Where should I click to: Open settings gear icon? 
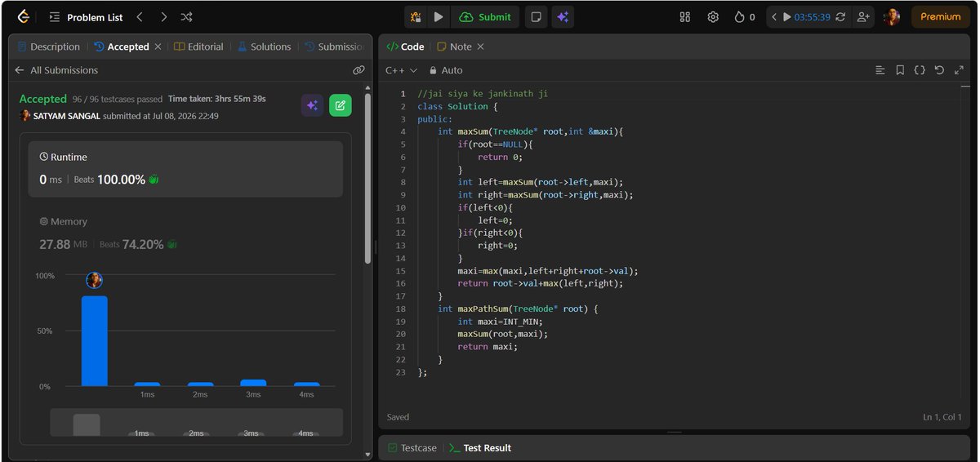(713, 16)
